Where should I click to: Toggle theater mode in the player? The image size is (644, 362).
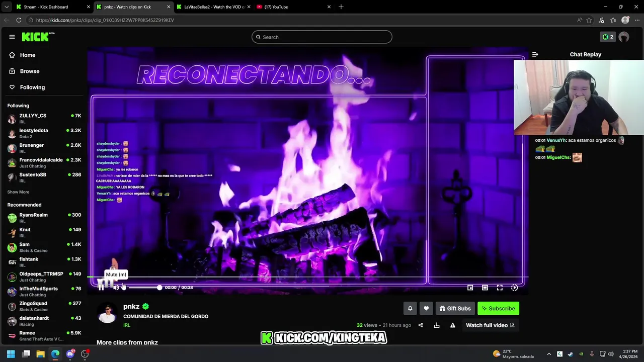coord(485,288)
